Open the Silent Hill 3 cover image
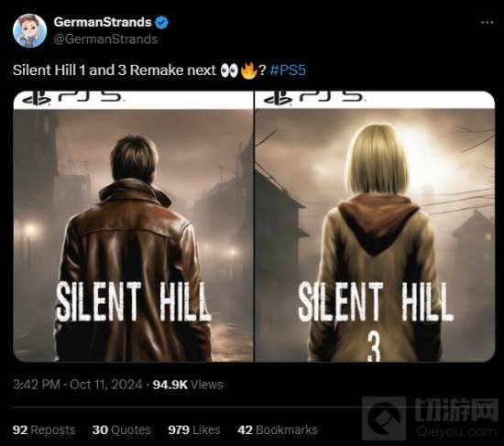 pyautogui.click(x=375, y=226)
